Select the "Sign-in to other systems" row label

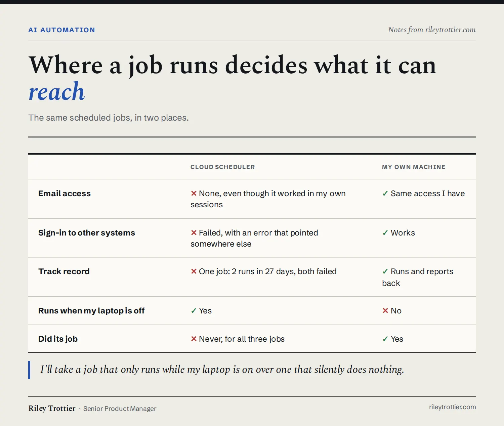pos(87,233)
